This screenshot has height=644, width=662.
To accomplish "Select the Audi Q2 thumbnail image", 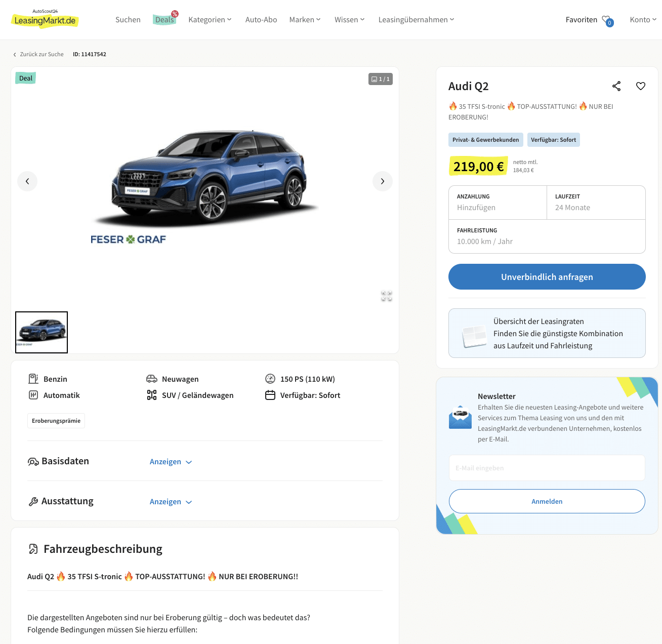I will click(42, 332).
